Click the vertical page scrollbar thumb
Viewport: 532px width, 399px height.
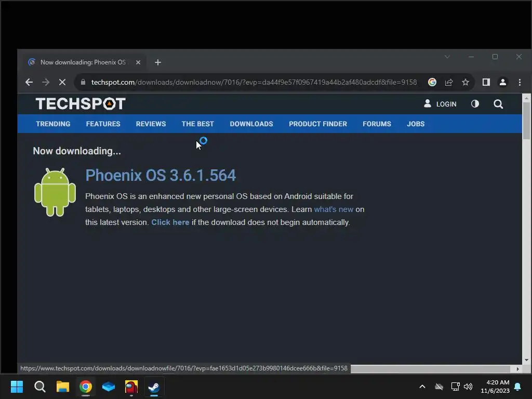[526, 121]
